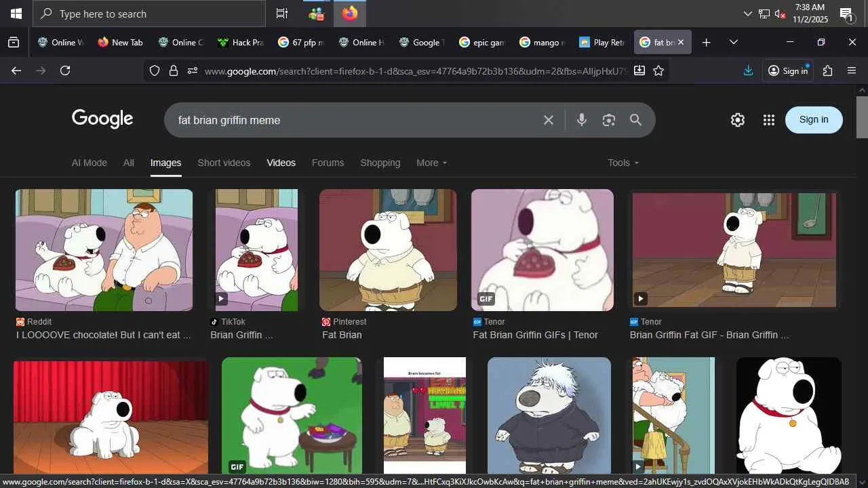Image resolution: width=868 pixels, height=488 pixels.
Task: Select the Shopping search tab
Action: coord(380,163)
